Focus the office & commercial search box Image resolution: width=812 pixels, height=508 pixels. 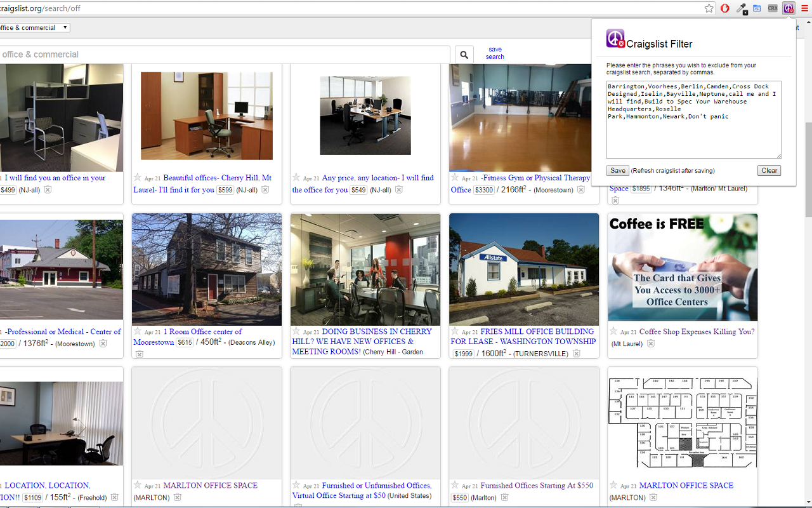[x=225, y=55]
